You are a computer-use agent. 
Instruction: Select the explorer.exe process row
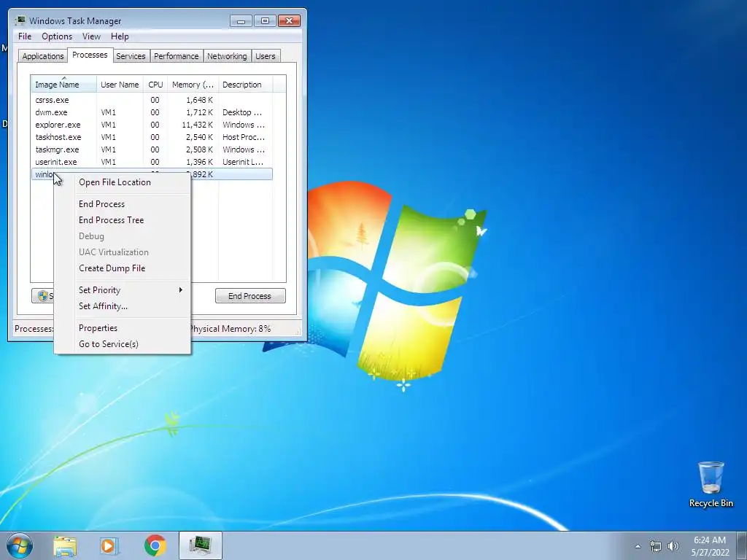point(152,125)
